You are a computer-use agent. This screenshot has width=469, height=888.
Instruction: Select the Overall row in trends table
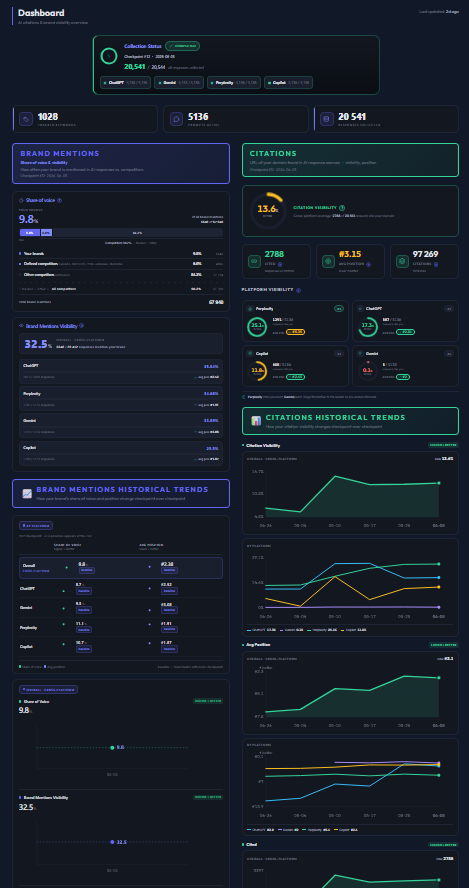point(121,567)
